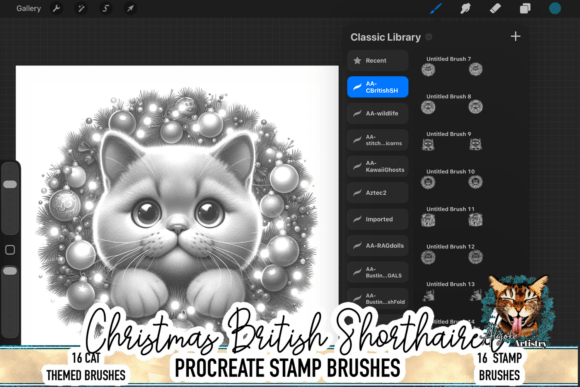The height and width of the screenshot is (387, 580).
Task: Choose Untitled Brush 8
Action: tap(452, 104)
